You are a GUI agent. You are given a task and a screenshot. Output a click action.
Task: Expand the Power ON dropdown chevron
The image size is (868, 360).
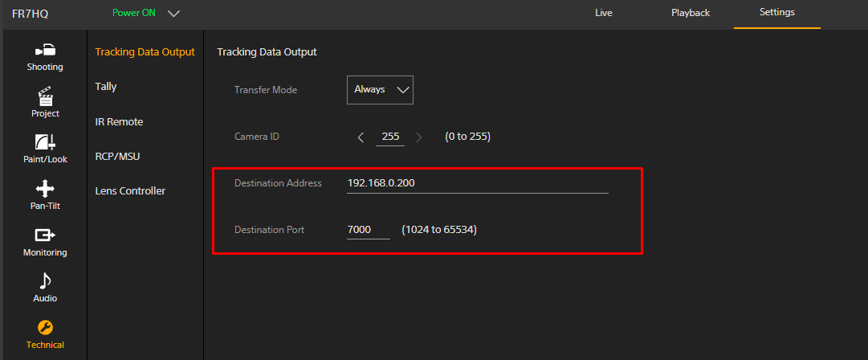coord(174,14)
